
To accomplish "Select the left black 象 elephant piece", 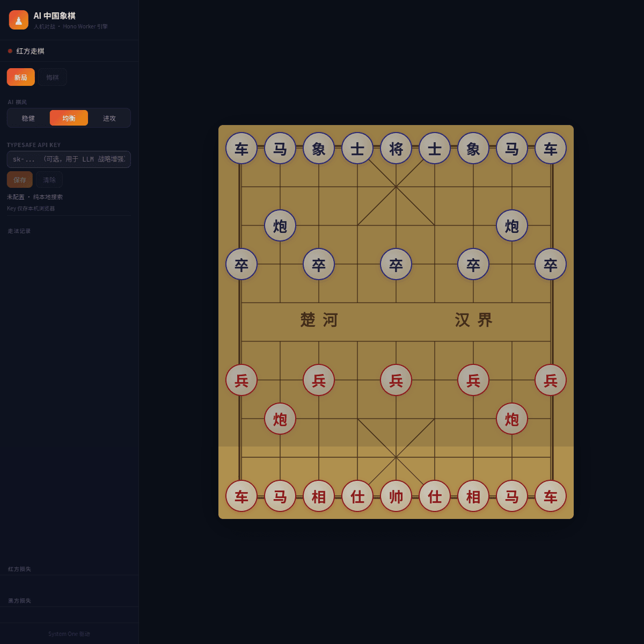I will (x=319, y=148).
